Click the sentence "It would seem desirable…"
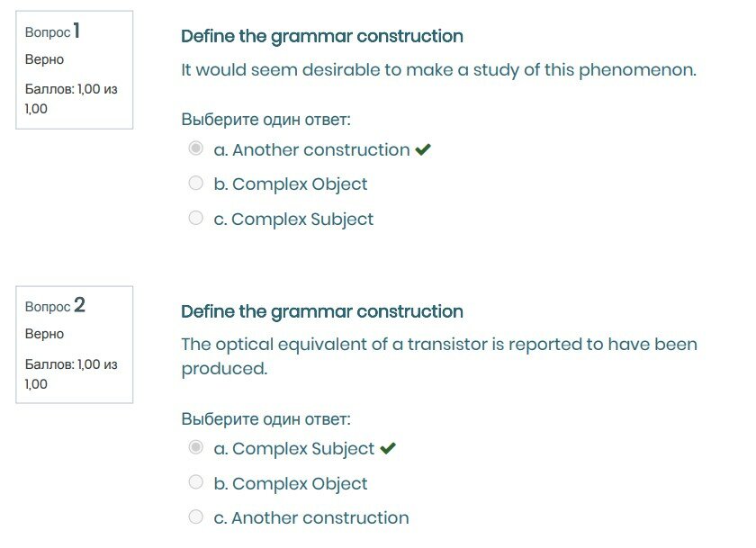The height and width of the screenshot is (548, 756). [438, 69]
